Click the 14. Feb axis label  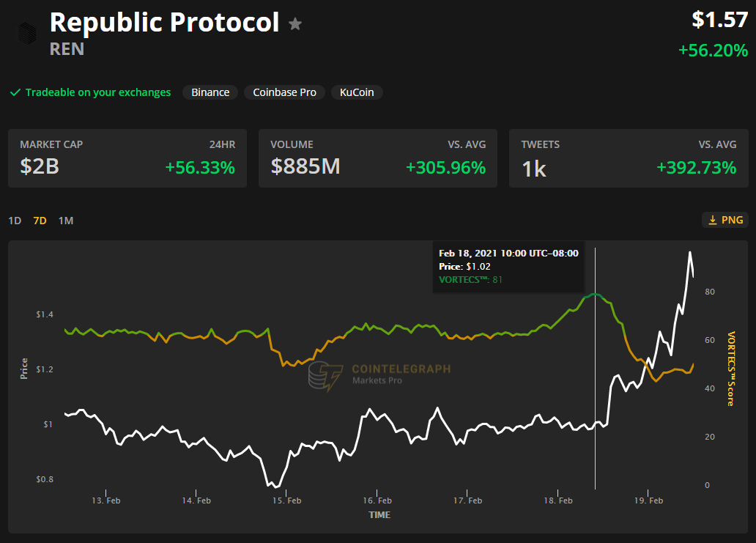click(x=196, y=500)
